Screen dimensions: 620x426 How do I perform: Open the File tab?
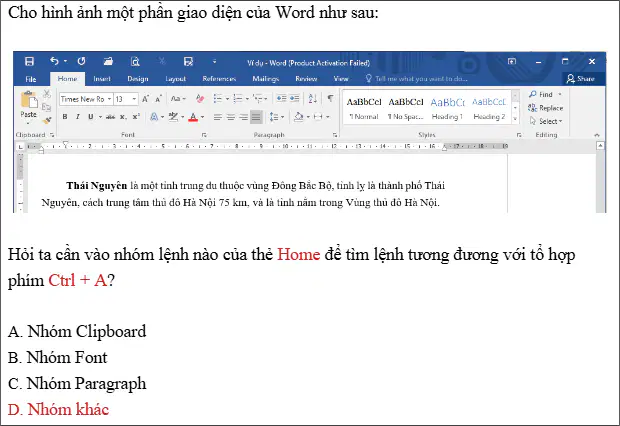[31, 79]
